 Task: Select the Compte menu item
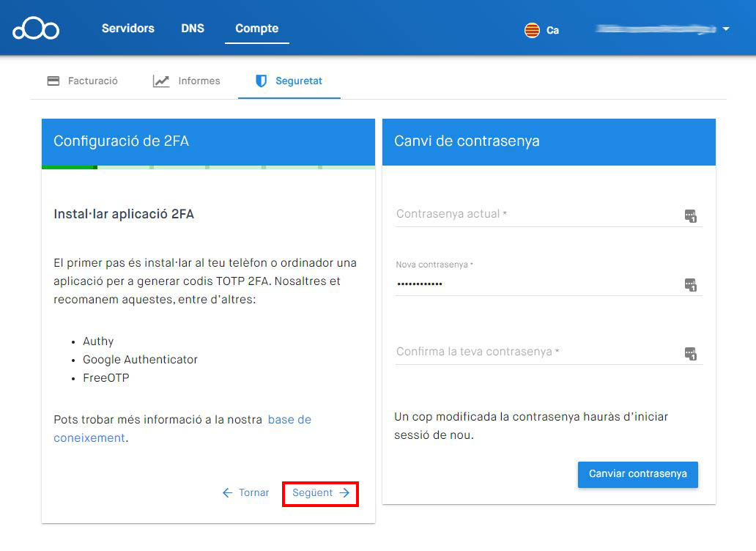coord(256,29)
